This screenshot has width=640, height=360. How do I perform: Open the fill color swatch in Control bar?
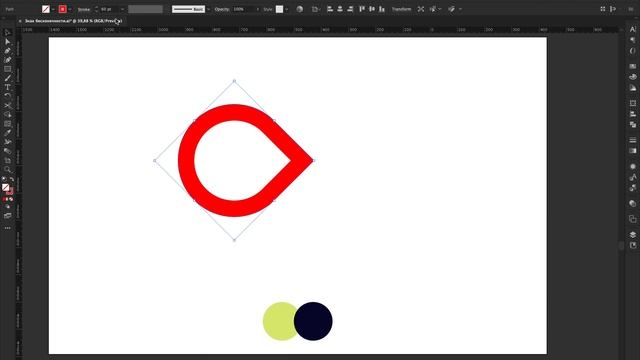pos(46,9)
